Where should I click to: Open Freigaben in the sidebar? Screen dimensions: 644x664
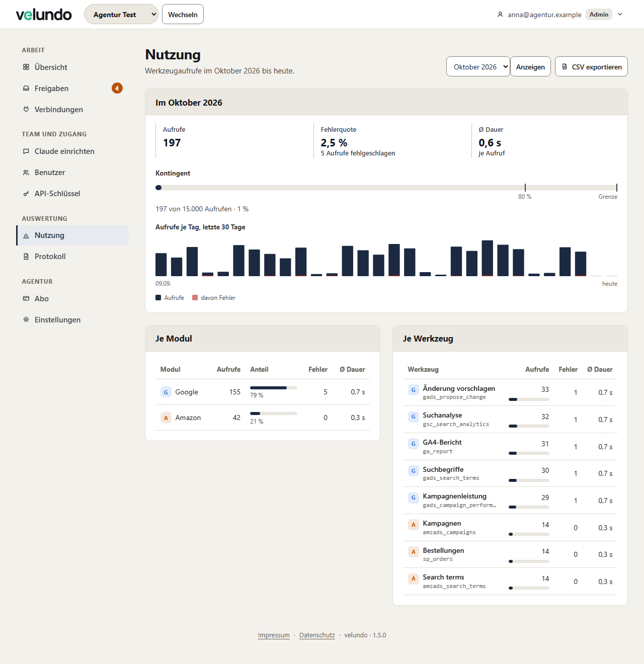72,88
